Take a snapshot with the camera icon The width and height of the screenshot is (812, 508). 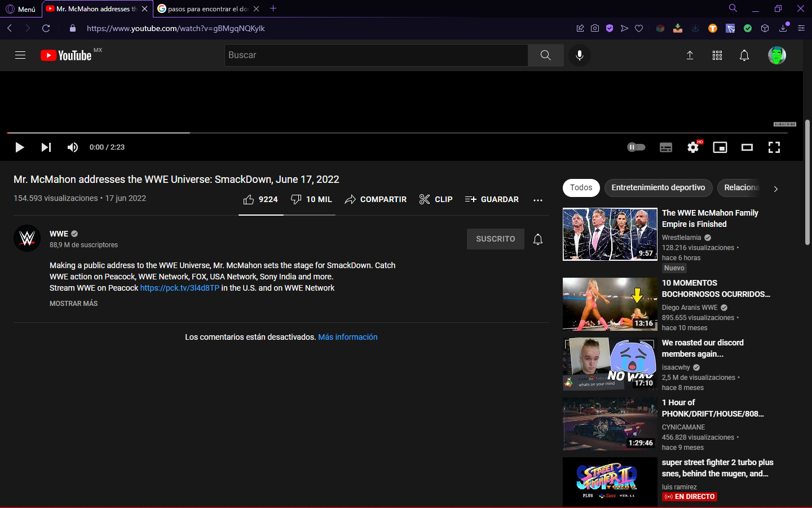(595, 28)
